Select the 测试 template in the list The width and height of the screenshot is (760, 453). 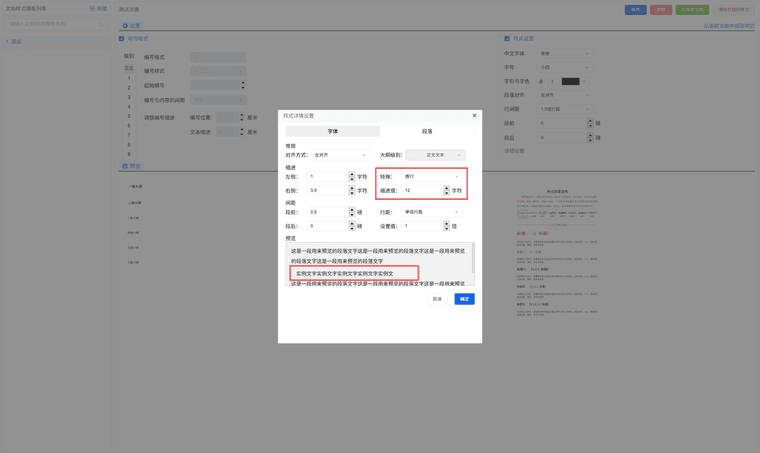(56, 42)
